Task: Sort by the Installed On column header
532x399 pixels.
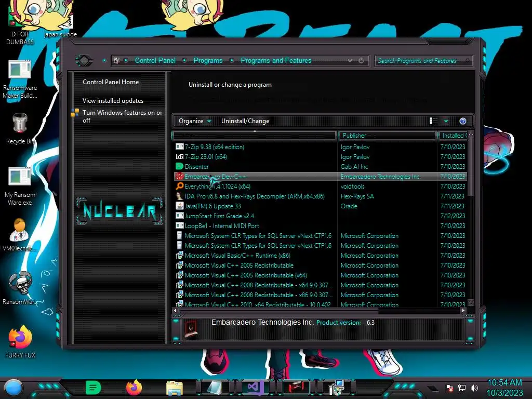Action: click(453, 136)
